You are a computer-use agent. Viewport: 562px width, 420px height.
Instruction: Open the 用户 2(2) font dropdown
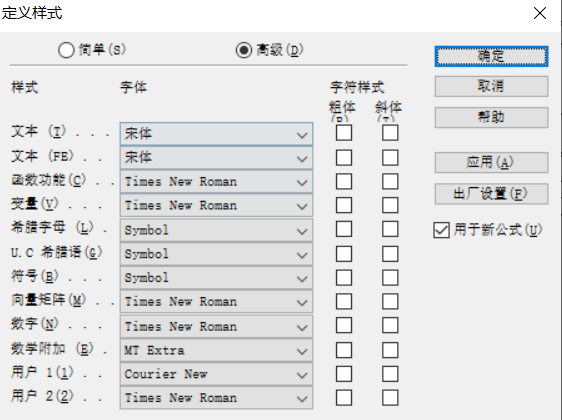216,398
